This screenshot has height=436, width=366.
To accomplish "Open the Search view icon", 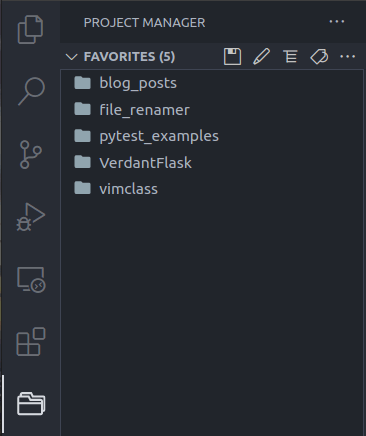I will pyautogui.click(x=31, y=91).
